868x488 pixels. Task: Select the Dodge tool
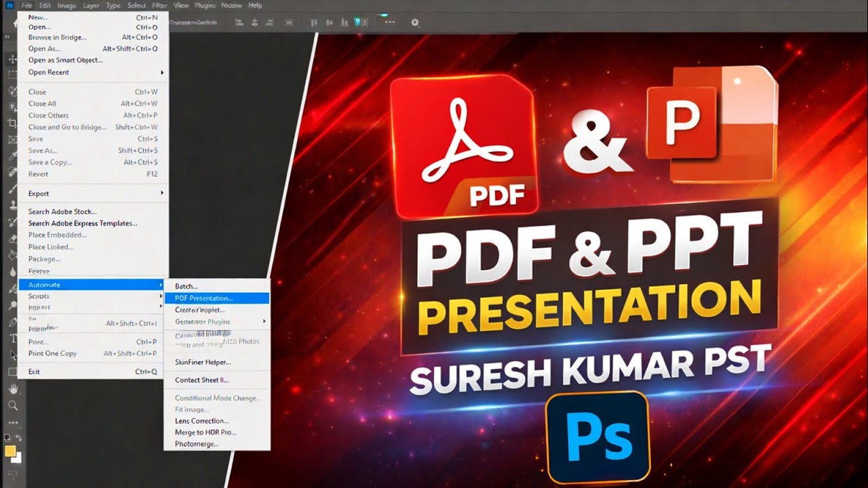(12, 305)
